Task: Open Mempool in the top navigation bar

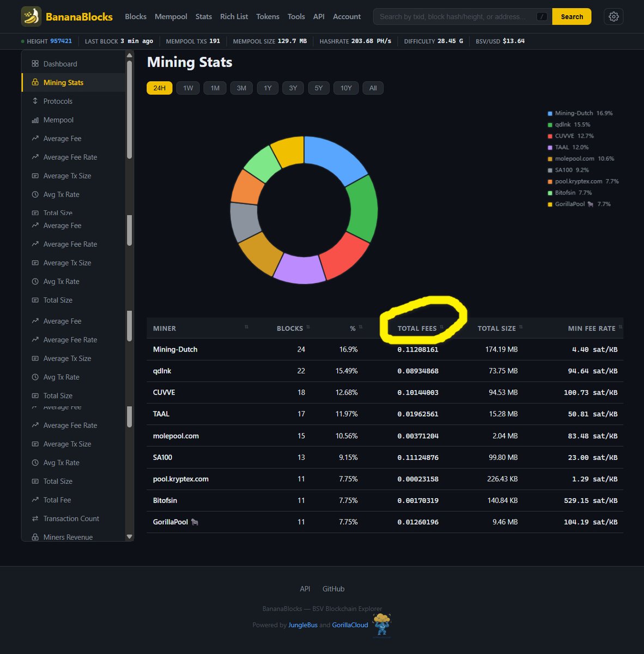Action: [x=171, y=16]
